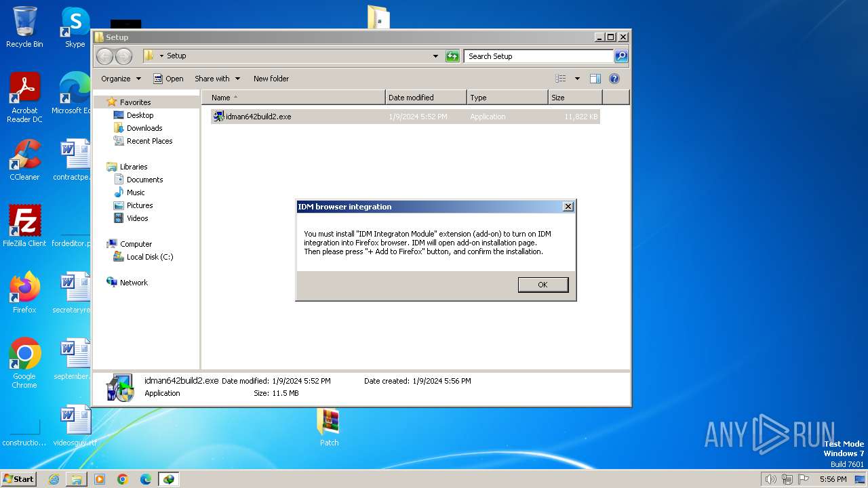Open the media player taskbar icon
Image resolution: width=868 pixels, height=488 pixels.
(100, 479)
